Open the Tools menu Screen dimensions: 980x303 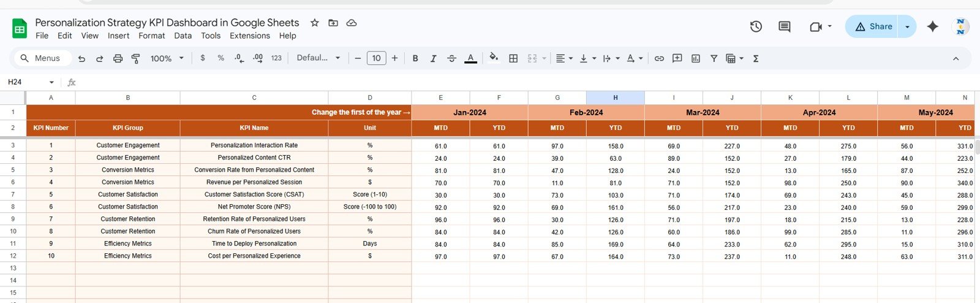coord(210,36)
